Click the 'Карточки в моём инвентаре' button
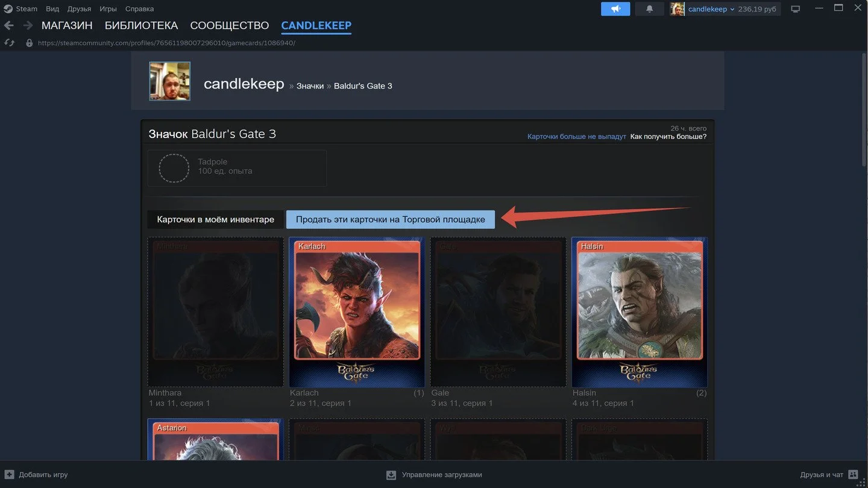 tap(216, 219)
